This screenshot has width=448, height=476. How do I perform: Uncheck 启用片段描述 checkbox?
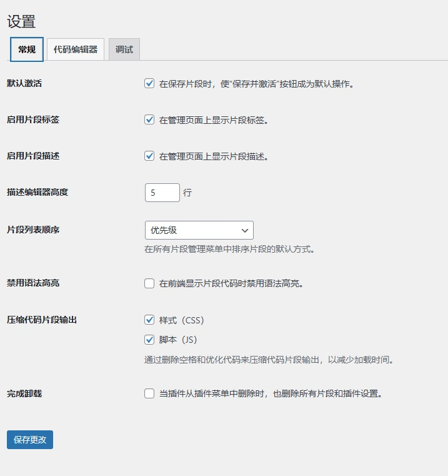[x=149, y=156]
